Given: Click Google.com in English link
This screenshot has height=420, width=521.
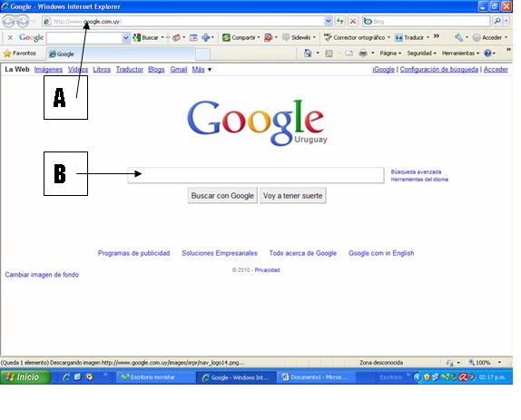Looking at the screenshot, I should tap(381, 253).
